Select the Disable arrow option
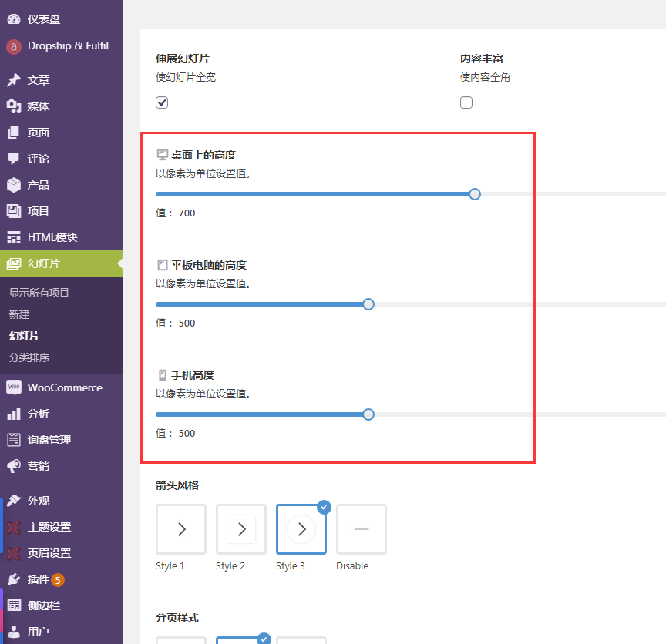The height and width of the screenshot is (644, 666). pos(362,529)
